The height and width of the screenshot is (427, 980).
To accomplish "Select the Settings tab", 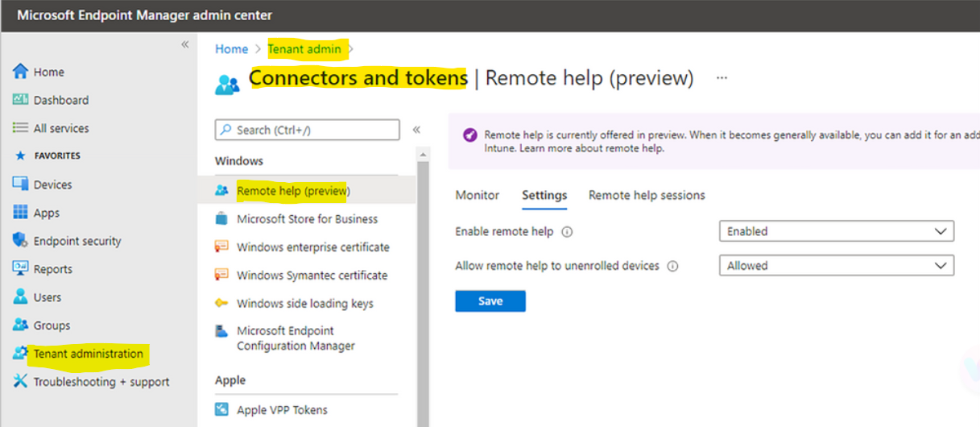I will click(544, 195).
